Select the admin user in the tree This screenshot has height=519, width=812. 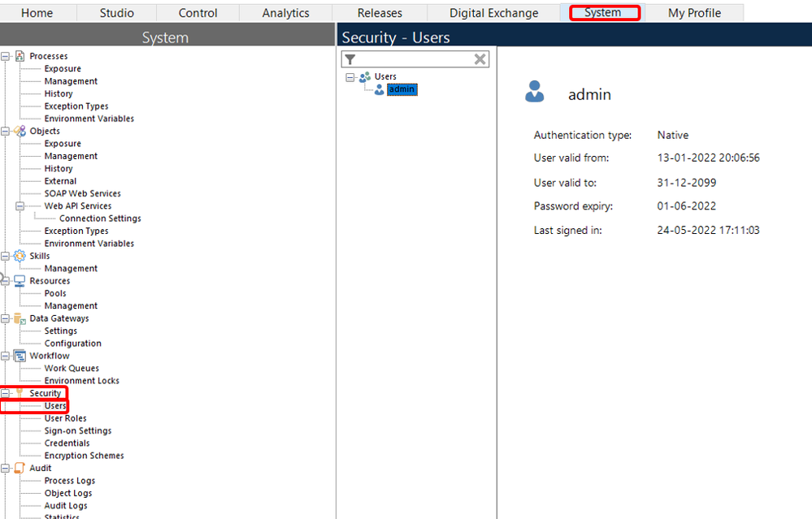(x=402, y=89)
